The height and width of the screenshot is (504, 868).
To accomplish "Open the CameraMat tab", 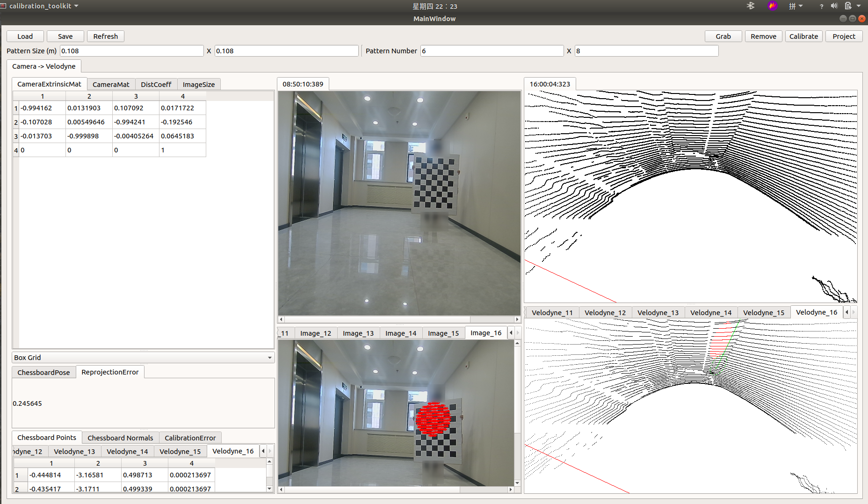I will [111, 85].
